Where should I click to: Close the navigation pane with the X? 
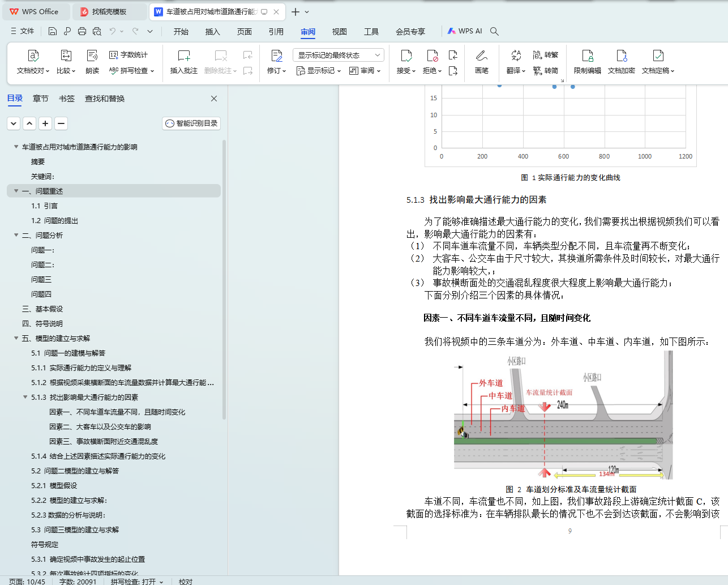pos(214,99)
